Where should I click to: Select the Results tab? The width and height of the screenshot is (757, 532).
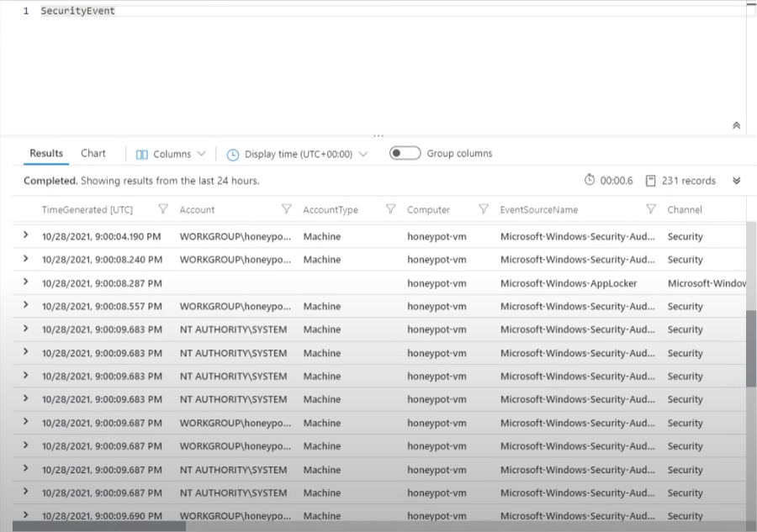tap(45, 153)
